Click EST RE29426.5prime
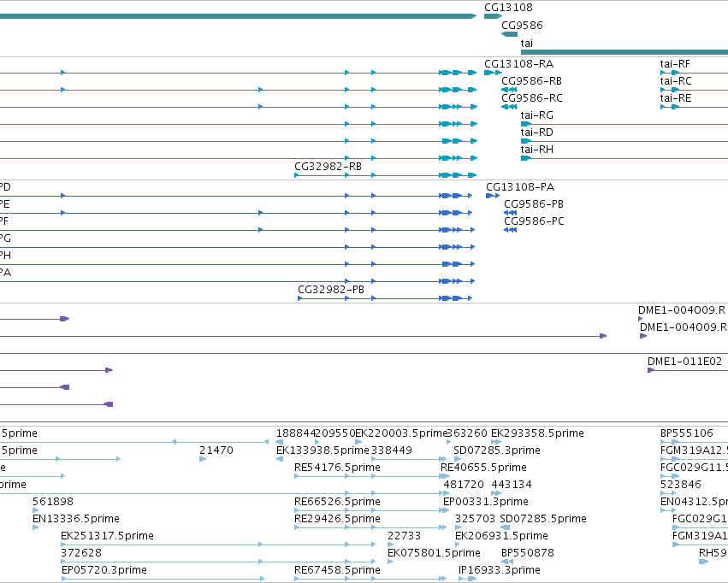The image size is (728, 583). [x=338, y=519]
